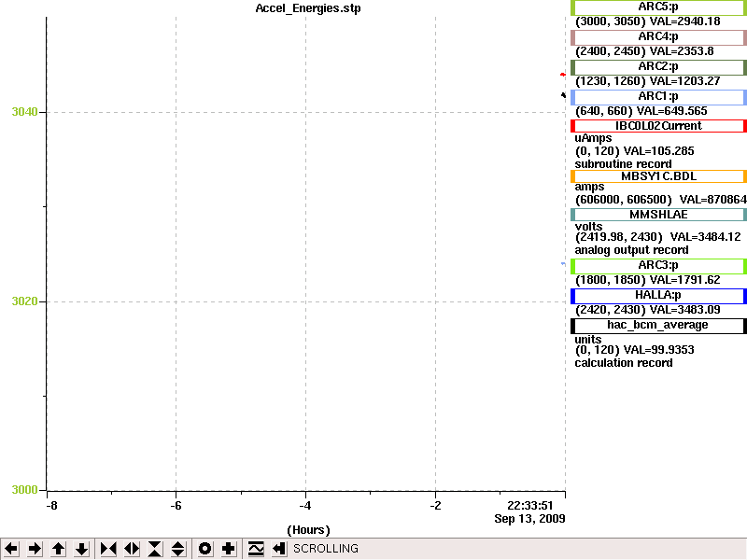Viewport: 747px width, 560px height.
Task: Click the 3020 y-axis label
Action: pyautogui.click(x=24, y=301)
